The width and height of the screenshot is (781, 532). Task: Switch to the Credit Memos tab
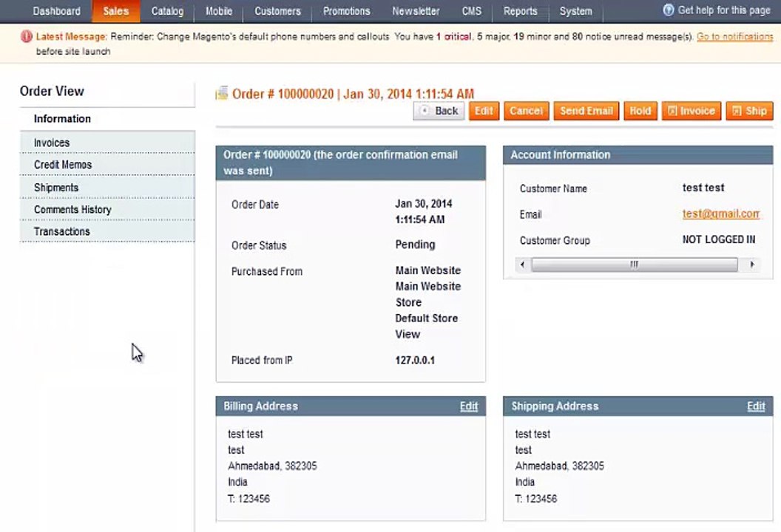click(x=107, y=165)
